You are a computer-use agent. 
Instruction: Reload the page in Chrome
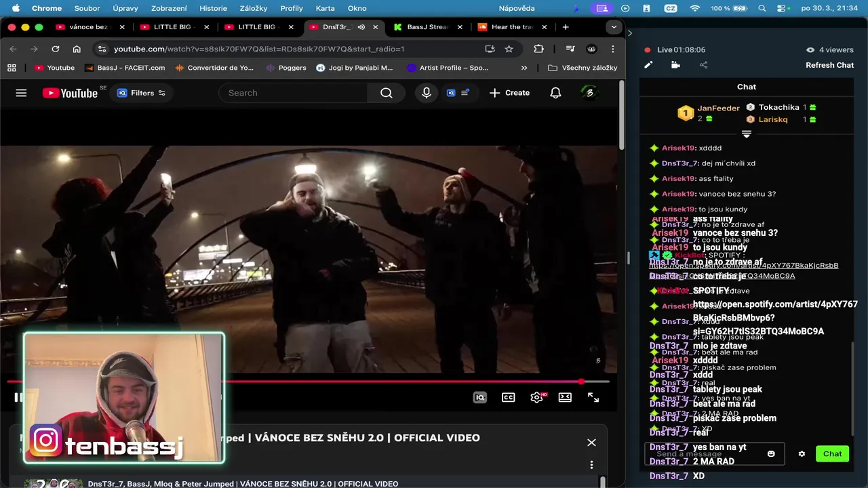pyautogui.click(x=56, y=49)
